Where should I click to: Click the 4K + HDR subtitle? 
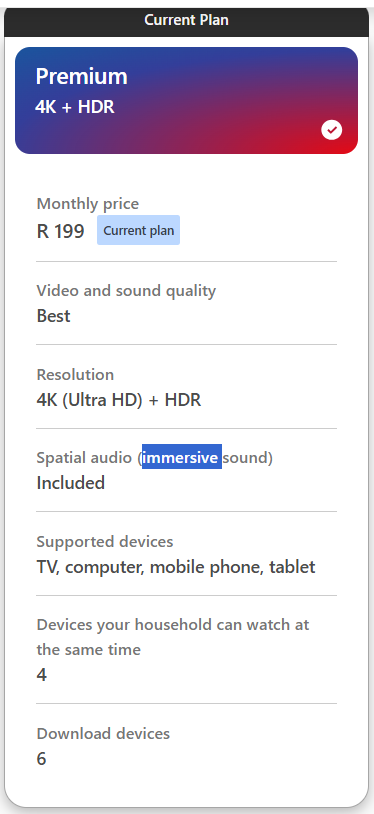(x=75, y=107)
